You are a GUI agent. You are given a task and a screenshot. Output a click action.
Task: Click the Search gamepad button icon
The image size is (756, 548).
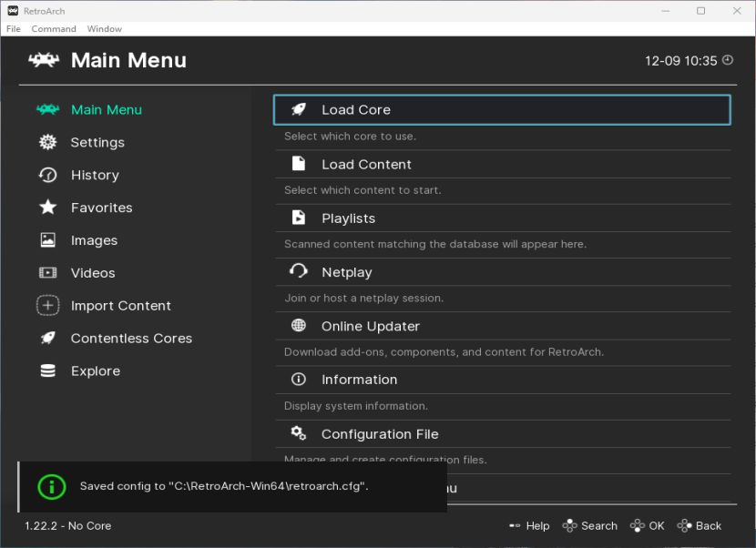pyautogui.click(x=569, y=526)
